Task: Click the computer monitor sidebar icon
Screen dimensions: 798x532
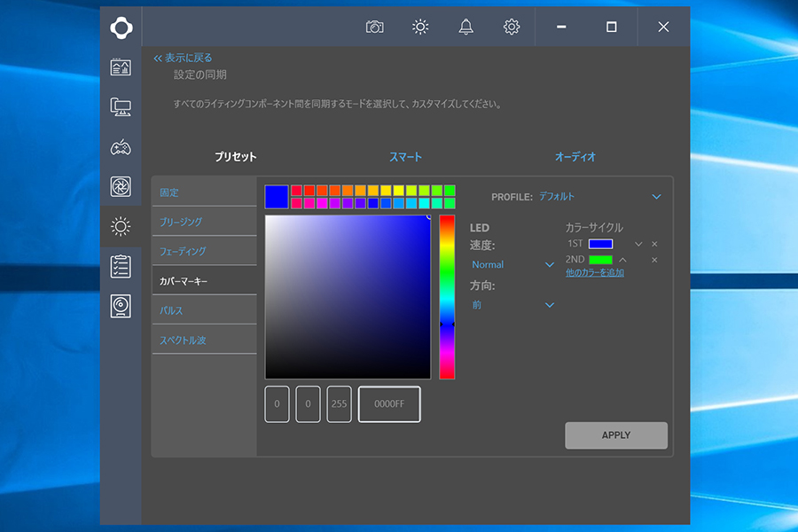Action: pyautogui.click(x=121, y=107)
